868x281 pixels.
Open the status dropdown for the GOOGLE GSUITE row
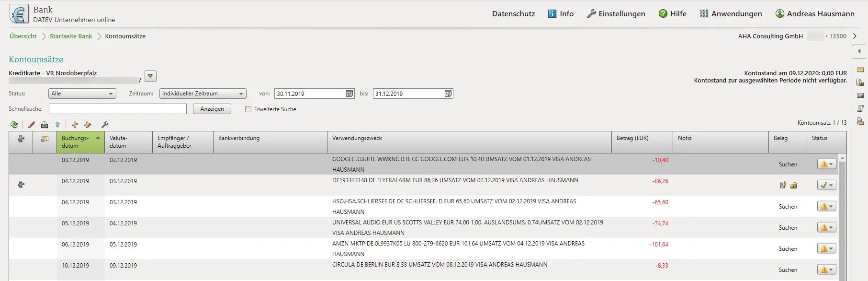tap(827, 164)
